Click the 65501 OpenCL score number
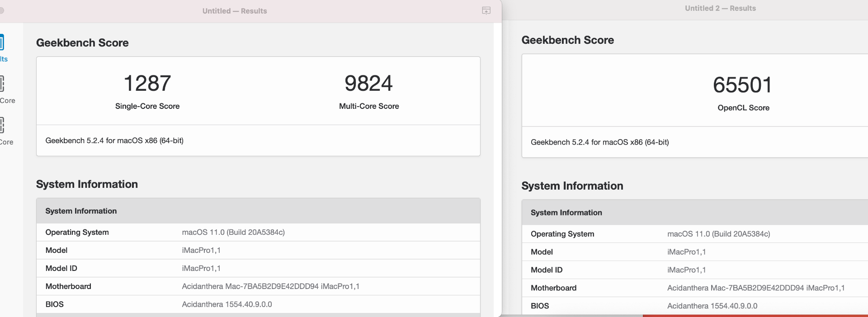The height and width of the screenshot is (317, 868). [x=743, y=85]
